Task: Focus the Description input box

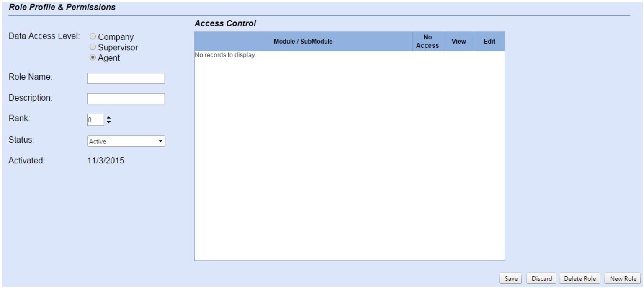Action: [126, 99]
